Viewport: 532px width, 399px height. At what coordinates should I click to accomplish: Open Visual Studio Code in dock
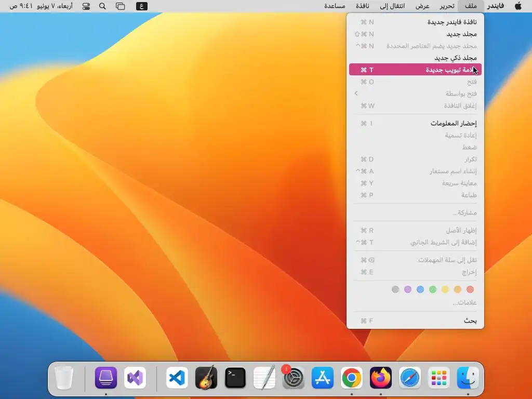[177, 378]
